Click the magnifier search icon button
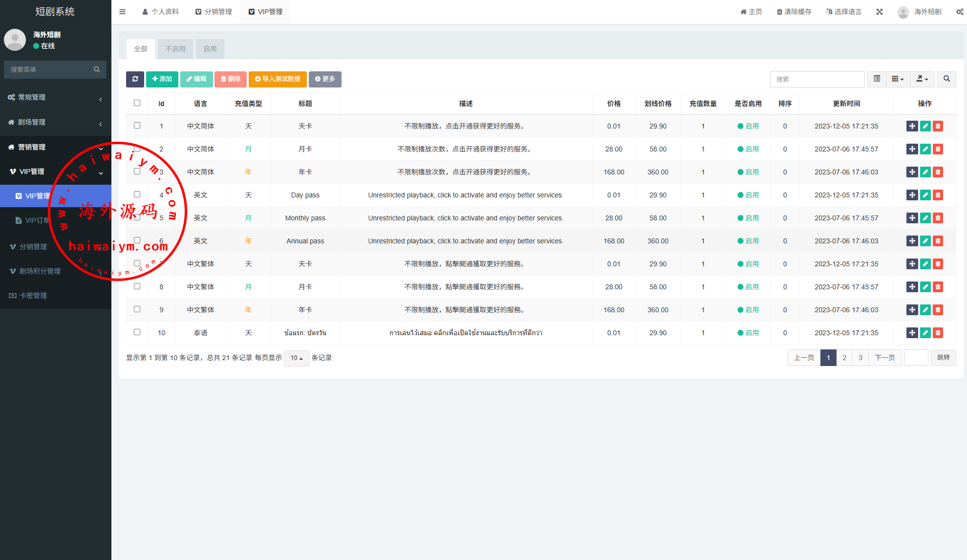 tap(946, 79)
